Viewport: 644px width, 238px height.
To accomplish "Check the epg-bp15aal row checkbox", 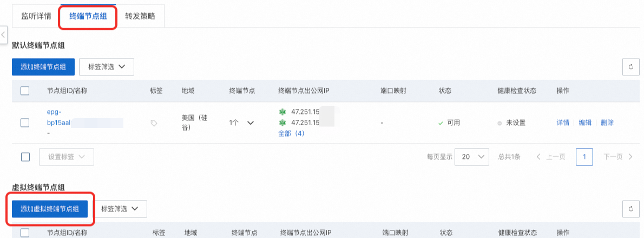I will coord(25,123).
